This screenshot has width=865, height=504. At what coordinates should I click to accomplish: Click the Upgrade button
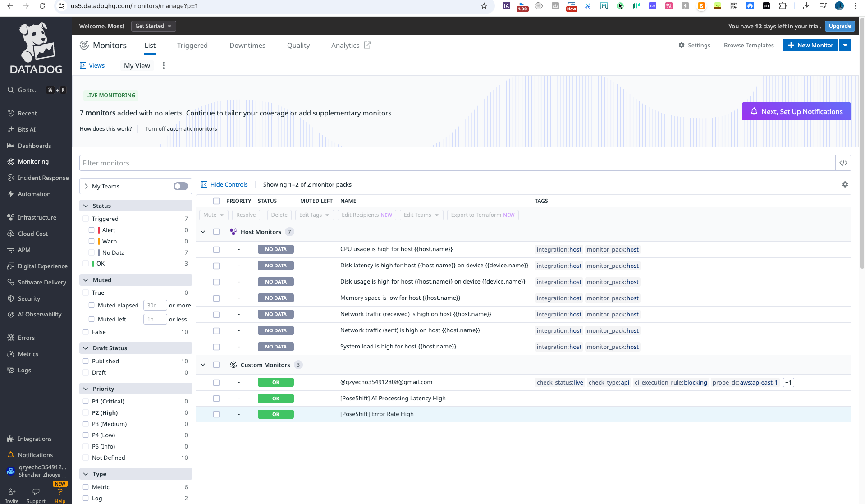[840, 26]
